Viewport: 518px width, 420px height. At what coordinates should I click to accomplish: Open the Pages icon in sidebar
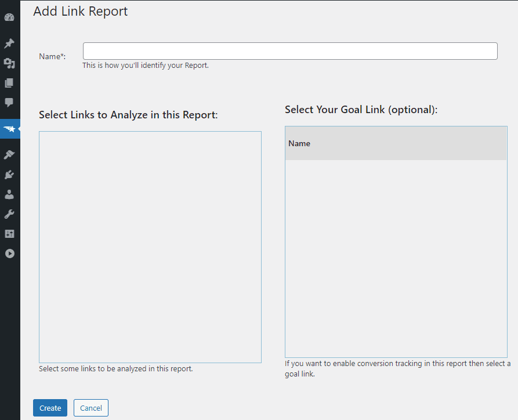(9, 82)
